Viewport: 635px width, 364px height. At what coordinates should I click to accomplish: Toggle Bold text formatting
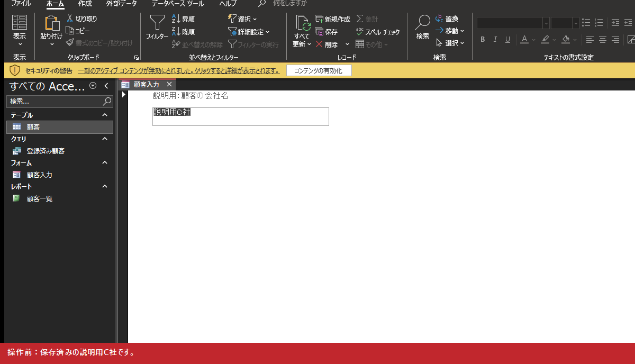pyautogui.click(x=483, y=40)
